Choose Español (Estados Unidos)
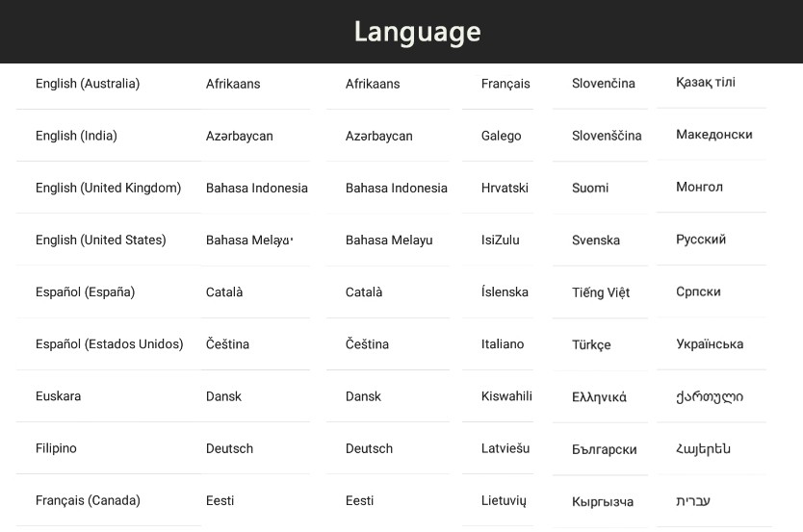 108,344
